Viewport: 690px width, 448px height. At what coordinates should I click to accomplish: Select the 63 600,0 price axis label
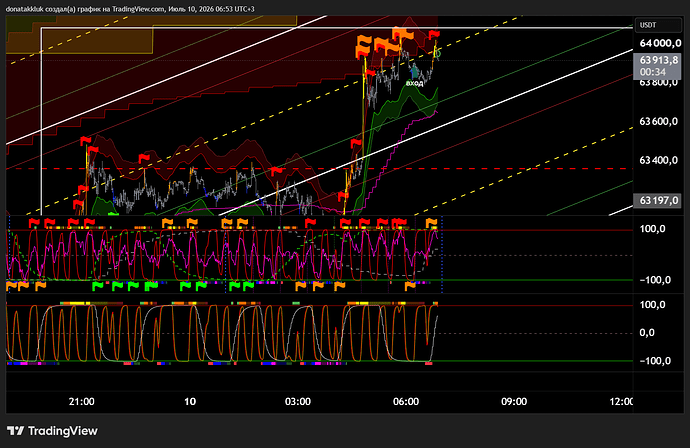click(658, 121)
